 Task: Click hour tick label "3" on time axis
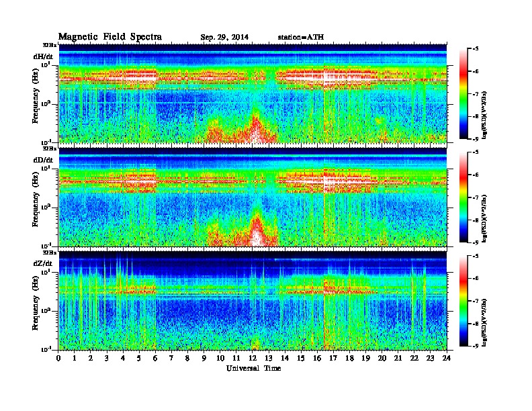click(107, 358)
